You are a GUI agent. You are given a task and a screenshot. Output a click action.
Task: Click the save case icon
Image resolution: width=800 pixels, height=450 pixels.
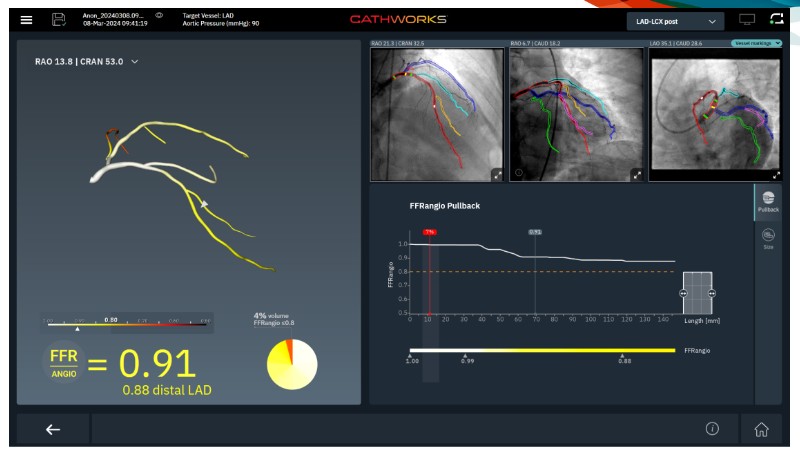coord(59,20)
